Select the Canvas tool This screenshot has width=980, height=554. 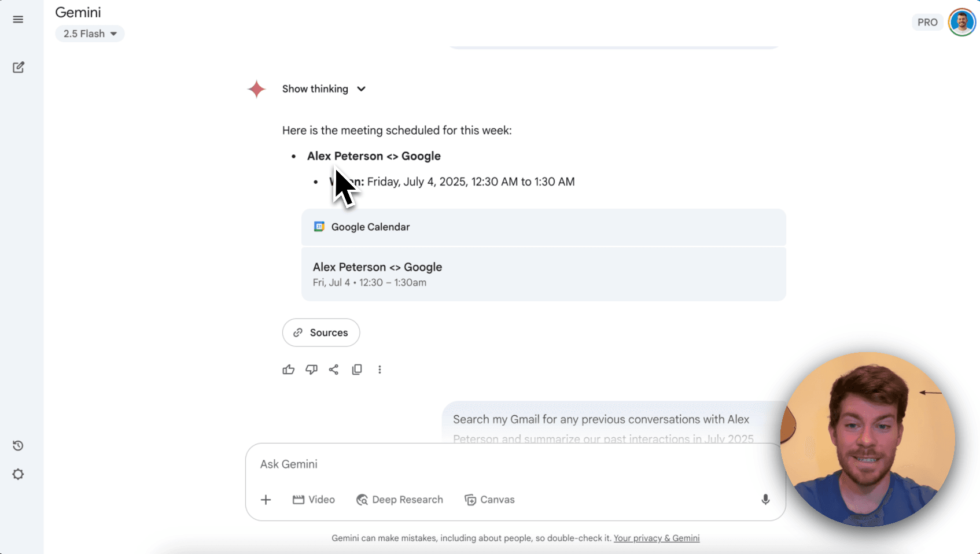click(x=489, y=500)
